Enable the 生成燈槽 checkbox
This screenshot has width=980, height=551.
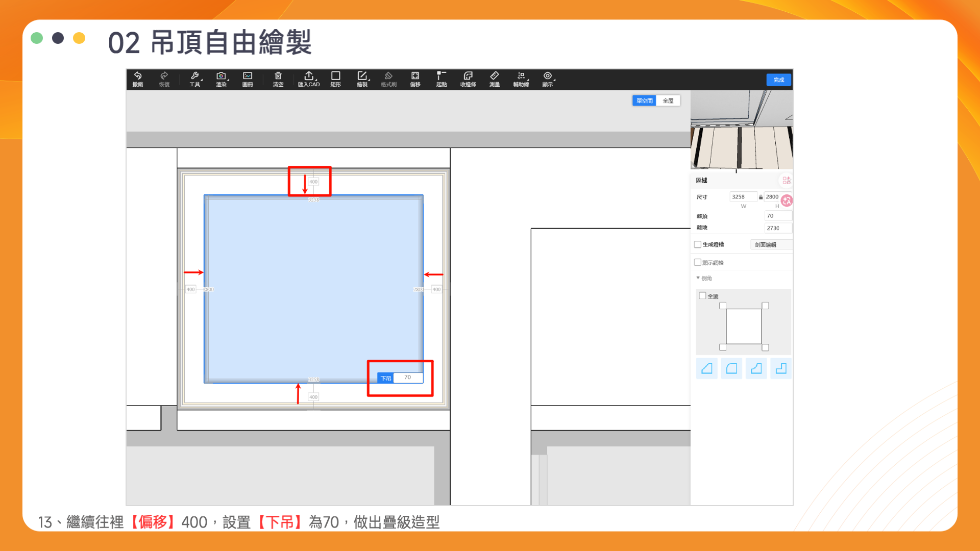[x=698, y=244]
